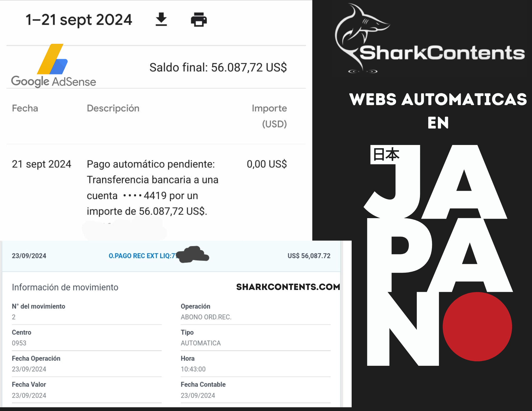Click the 'SharkContents' wordmark

442,53
